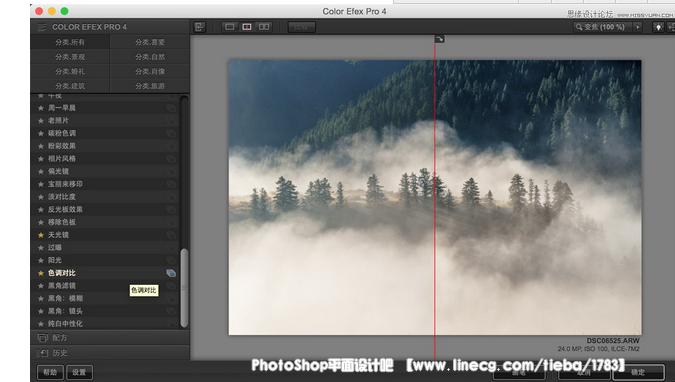Select the 分类.景观 category tab
Viewport: 675px width, 382px height.
click(x=70, y=57)
